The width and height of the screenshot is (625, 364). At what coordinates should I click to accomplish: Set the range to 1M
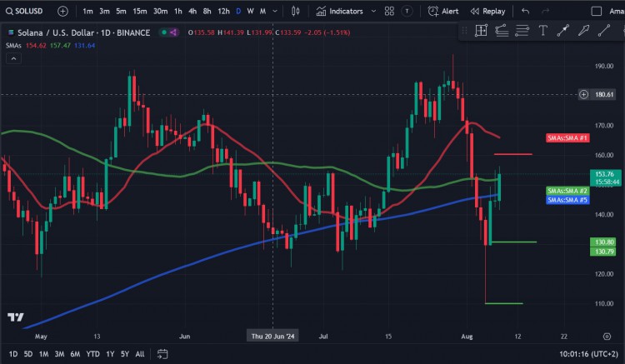tap(43, 354)
